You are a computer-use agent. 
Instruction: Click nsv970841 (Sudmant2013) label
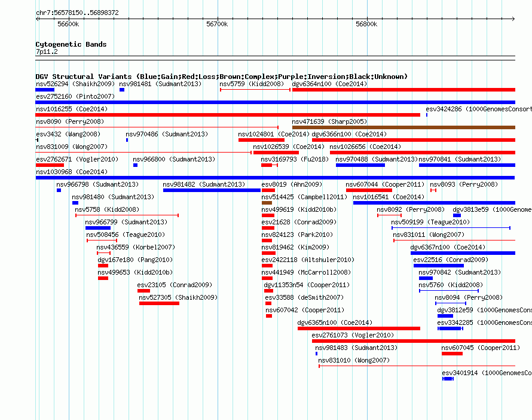[x=460, y=159]
